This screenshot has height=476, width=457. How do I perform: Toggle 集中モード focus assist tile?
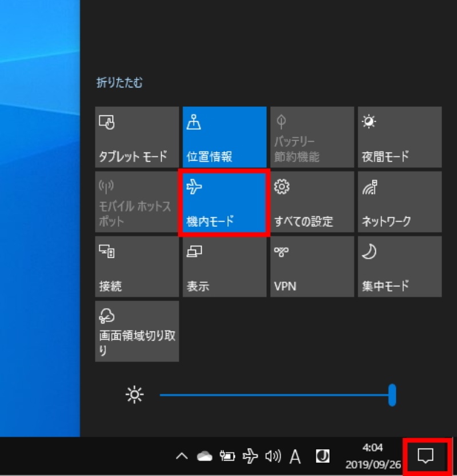click(399, 267)
